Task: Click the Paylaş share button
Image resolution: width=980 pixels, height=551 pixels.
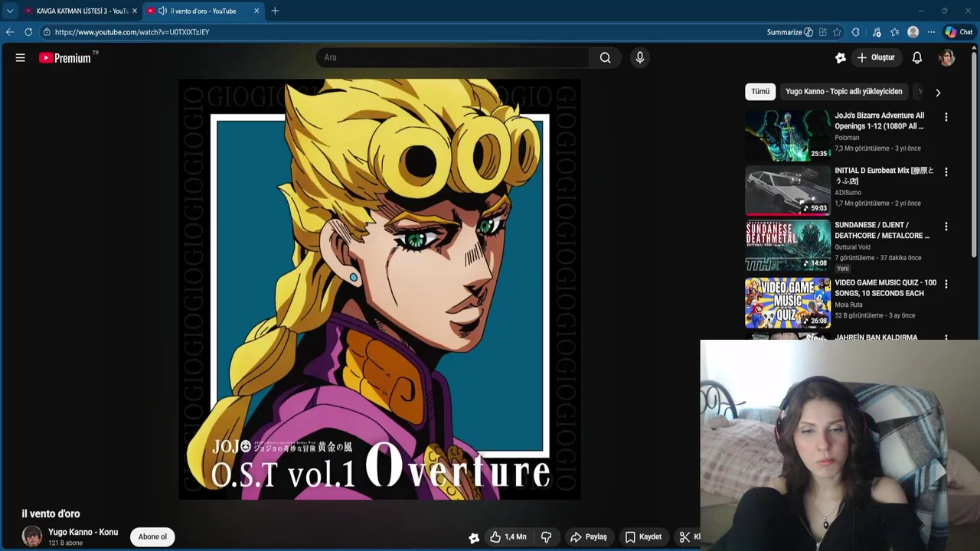Action: pyautogui.click(x=588, y=537)
